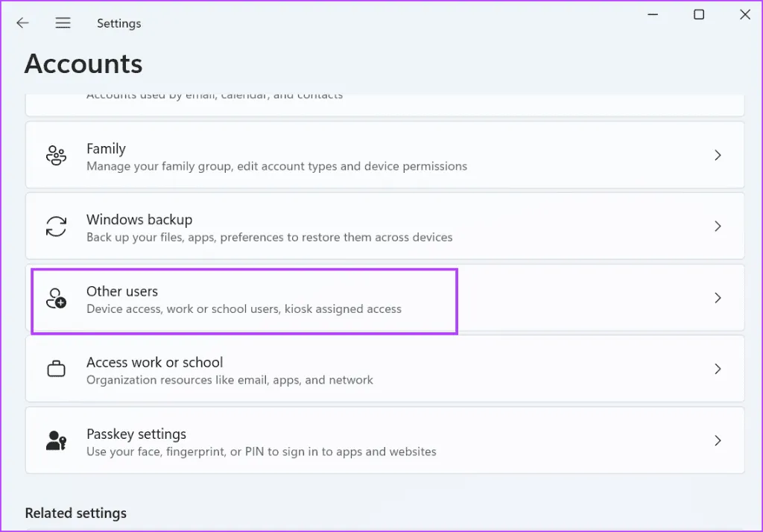Click the briefcase icon for work or school
Screen dimensions: 763x532
(x=57, y=370)
